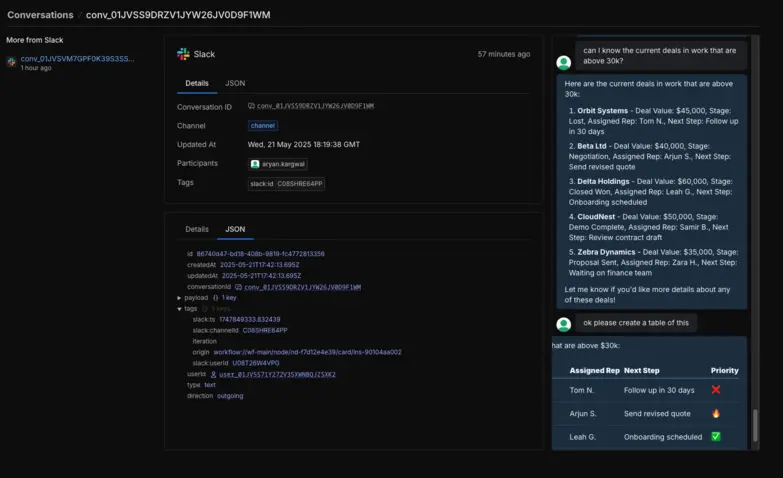Switch to the Details tab in the lower panel

[197, 229]
